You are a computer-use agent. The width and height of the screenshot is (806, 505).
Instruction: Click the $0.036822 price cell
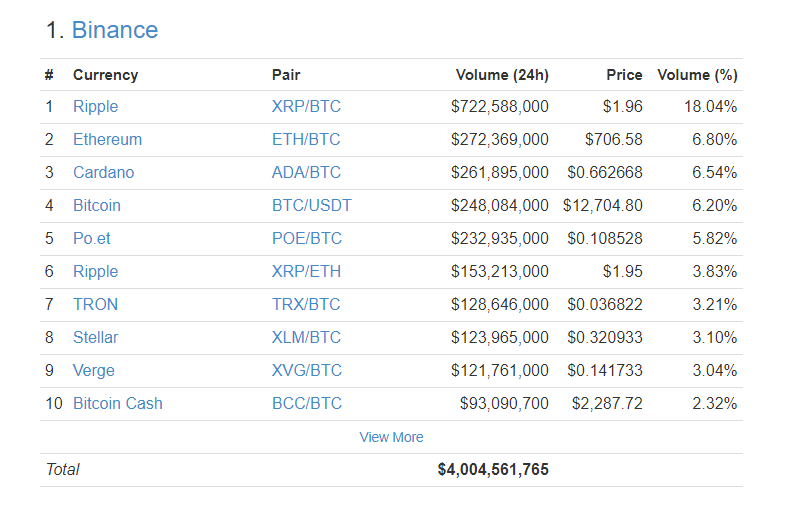[605, 304]
